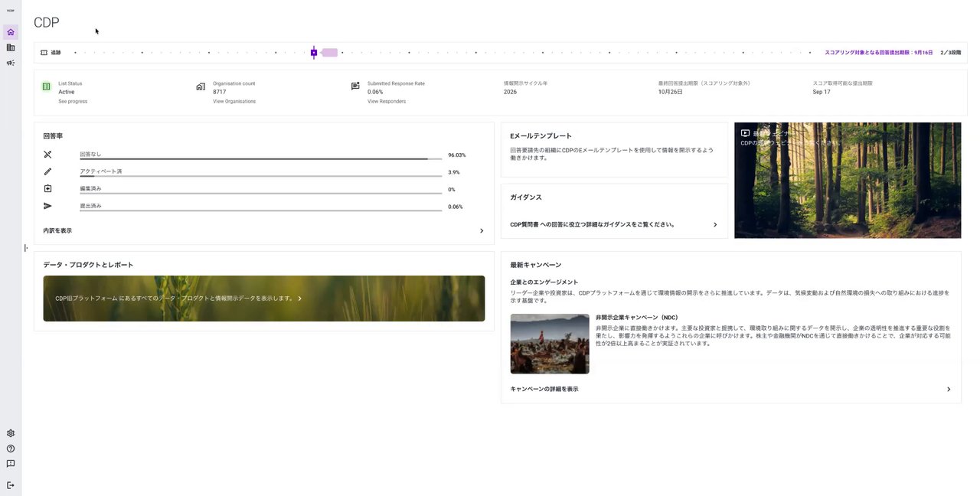Click the CDP logo above the sidebar
The width and height of the screenshot is (980, 496).
11,11
